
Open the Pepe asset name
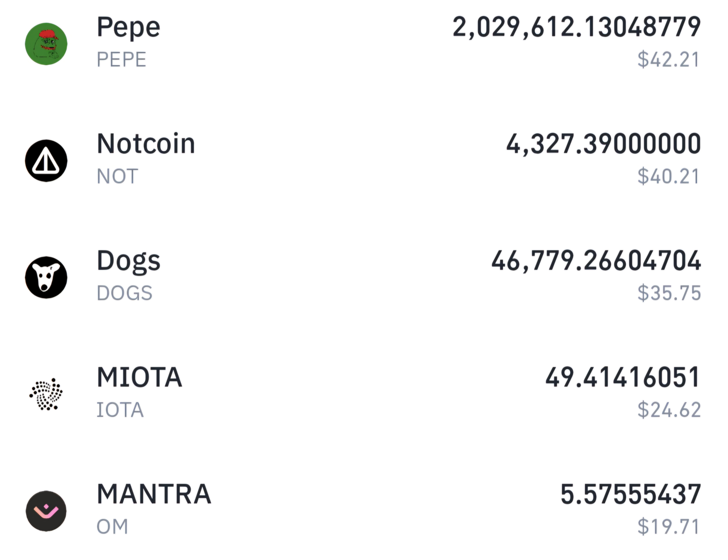click(x=128, y=27)
